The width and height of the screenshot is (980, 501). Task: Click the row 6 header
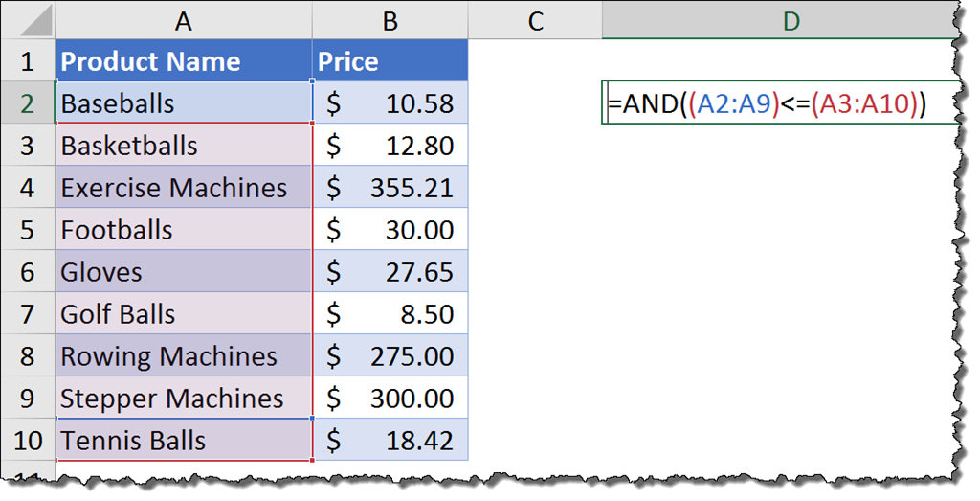click(27, 272)
